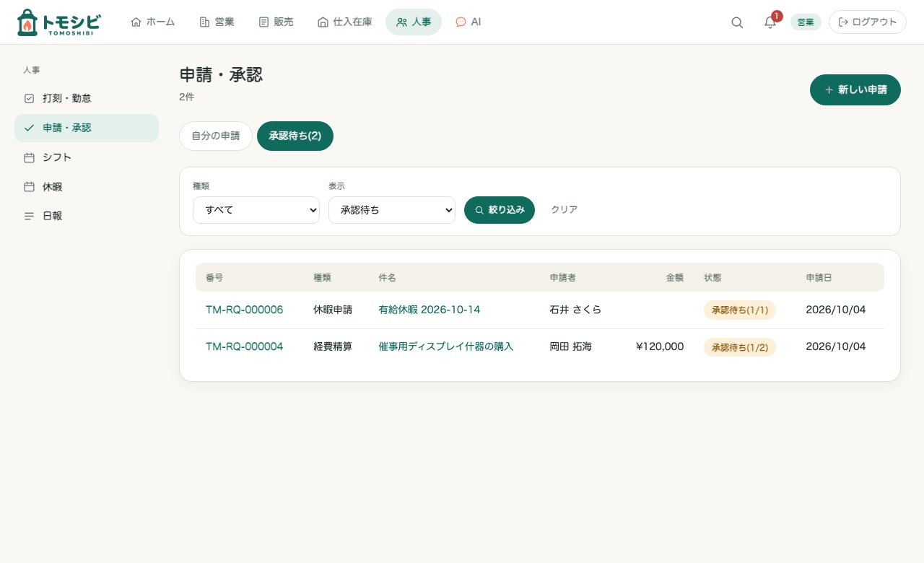Screen dimensions: 924x563
Task: Go to ホーム in top navigation
Action: click(x=153, y=22)
